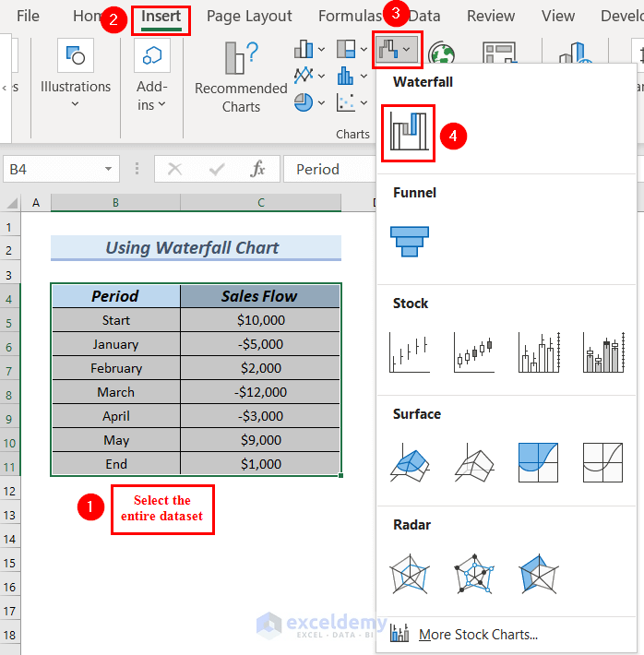
Task: Select column B header
Action: click(115, 203)
